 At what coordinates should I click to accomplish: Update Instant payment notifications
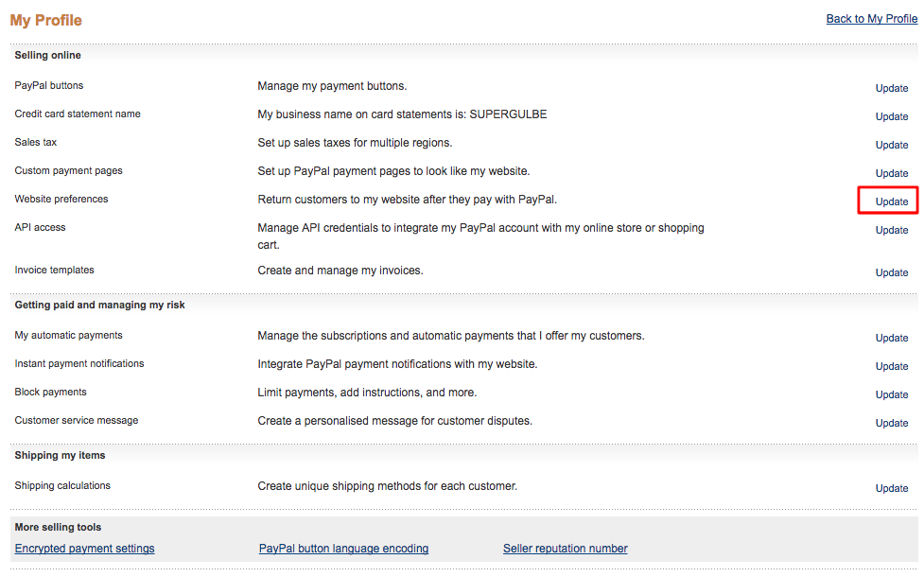pyautogui.click(x=892, y=366)
